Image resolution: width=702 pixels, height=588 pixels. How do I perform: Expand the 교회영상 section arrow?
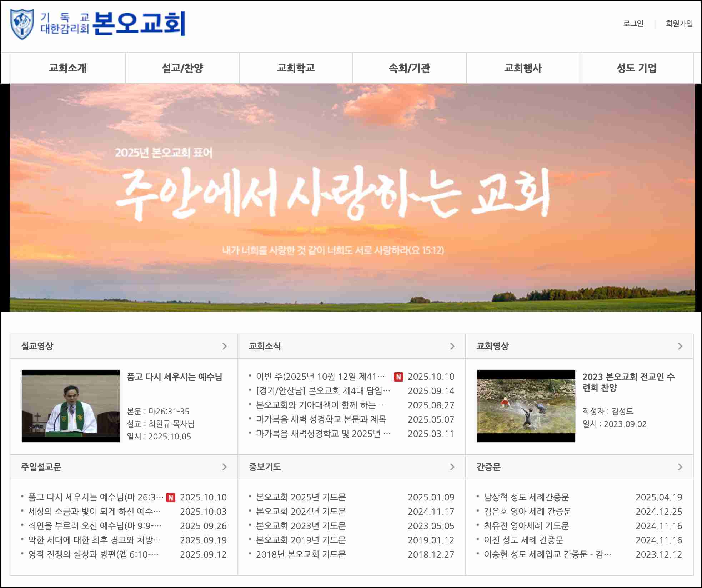[680, 346]
